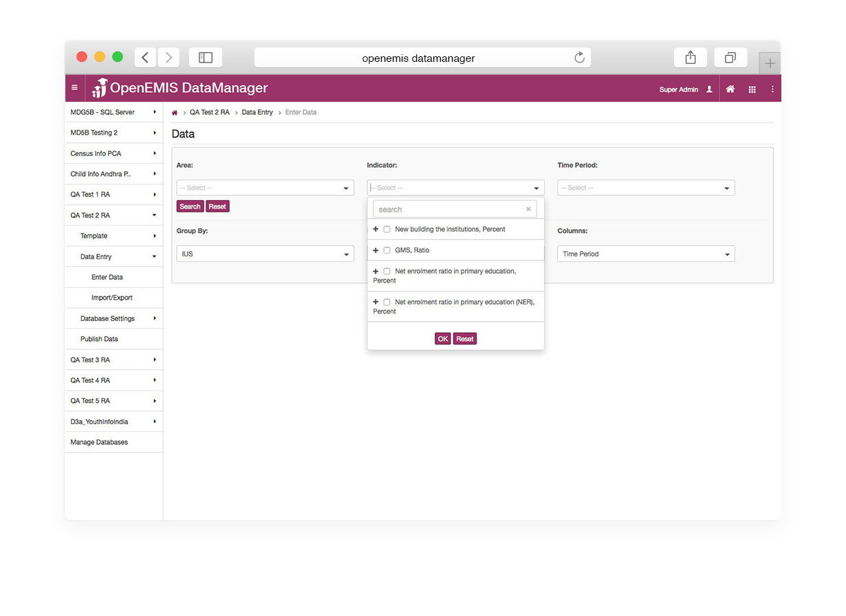Expand 'Net enrolment ratio in primary education, Percent' plus
Screen dimensions: 846x616
[x=376, y=271]
